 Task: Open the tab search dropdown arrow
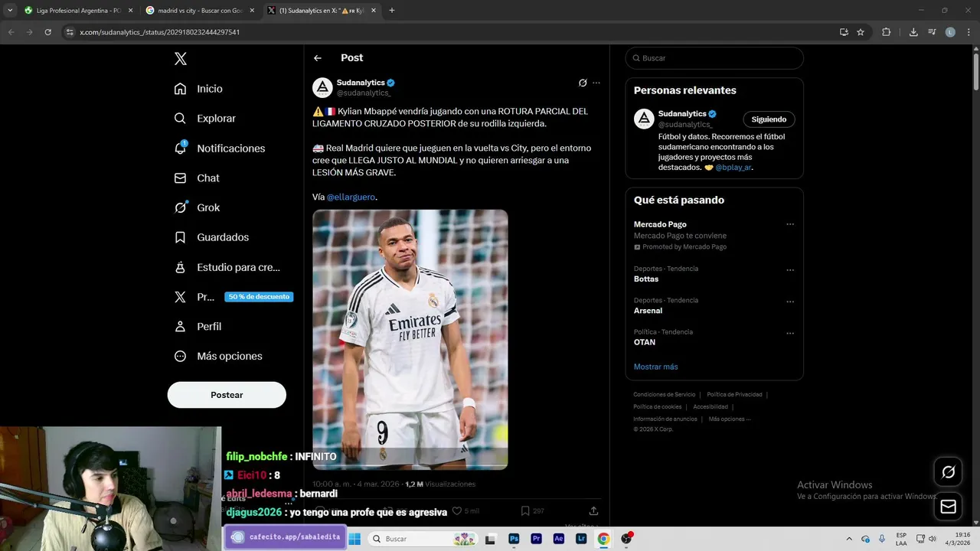coord(10,11)
